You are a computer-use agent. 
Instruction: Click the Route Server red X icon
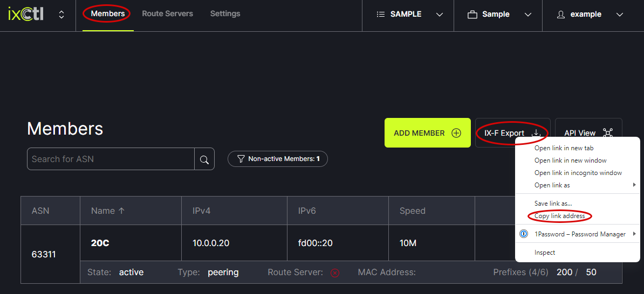point(334,273)
